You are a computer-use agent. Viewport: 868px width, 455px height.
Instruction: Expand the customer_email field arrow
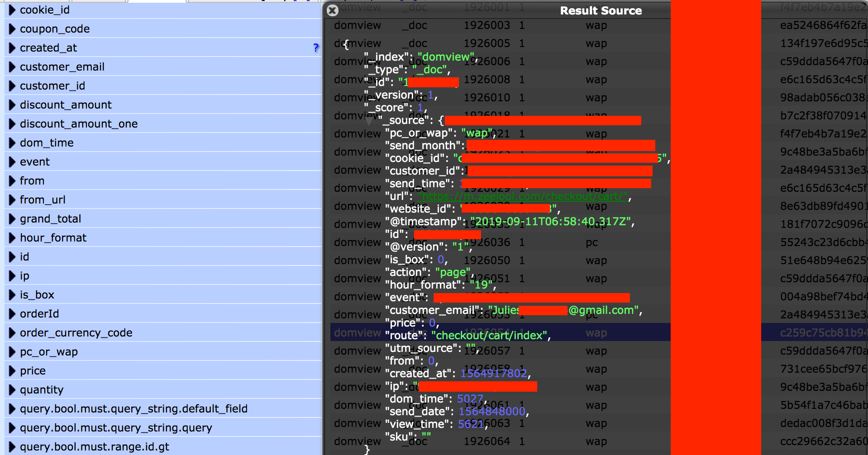(12, 67)
